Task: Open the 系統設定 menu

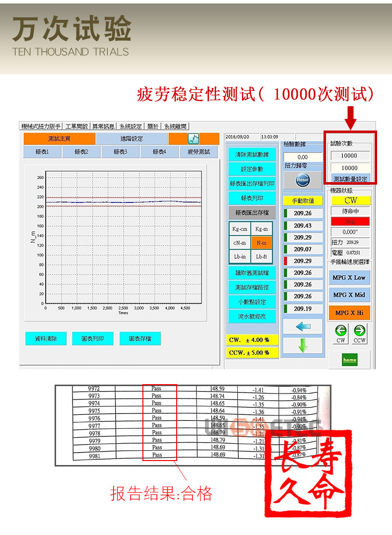Action: [x=131, y=127]
